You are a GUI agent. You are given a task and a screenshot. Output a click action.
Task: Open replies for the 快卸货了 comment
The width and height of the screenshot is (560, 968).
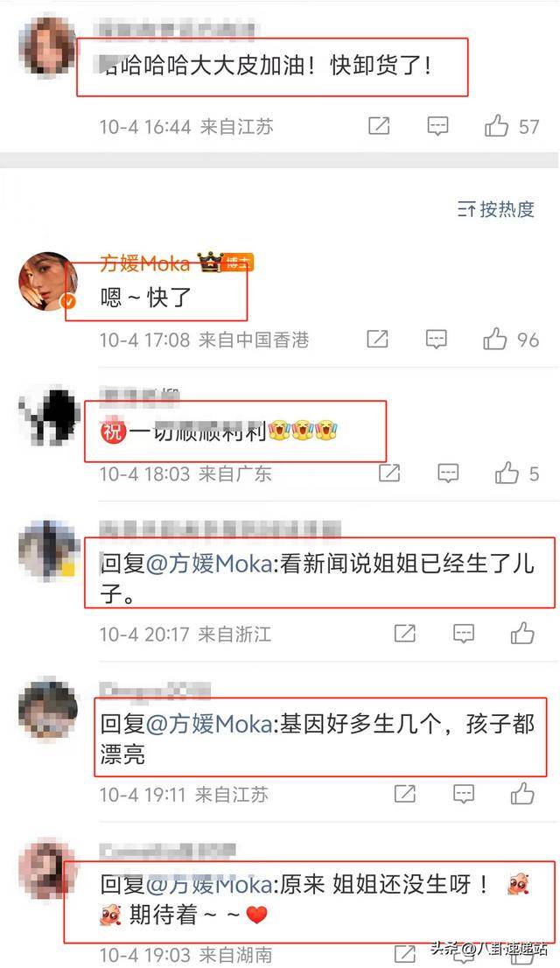[437, 126]
